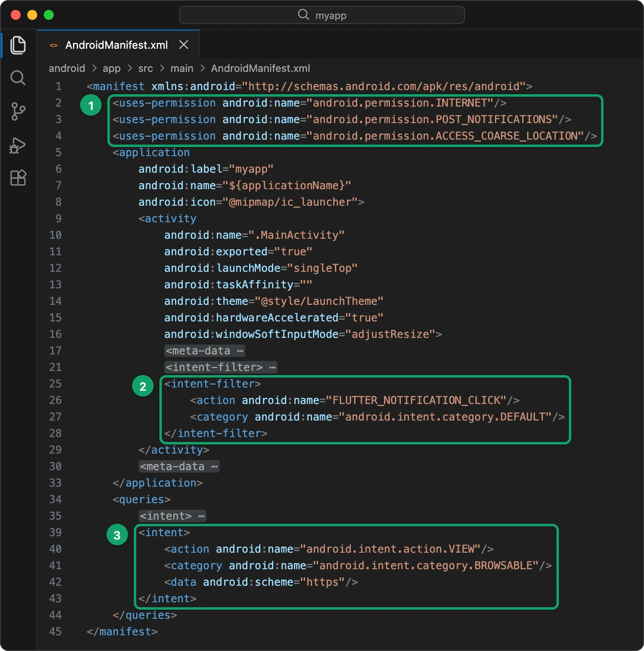Click the search magnifier icon in title bar
The height and width of the screenshot is (651, 644).
coord(303,15)
